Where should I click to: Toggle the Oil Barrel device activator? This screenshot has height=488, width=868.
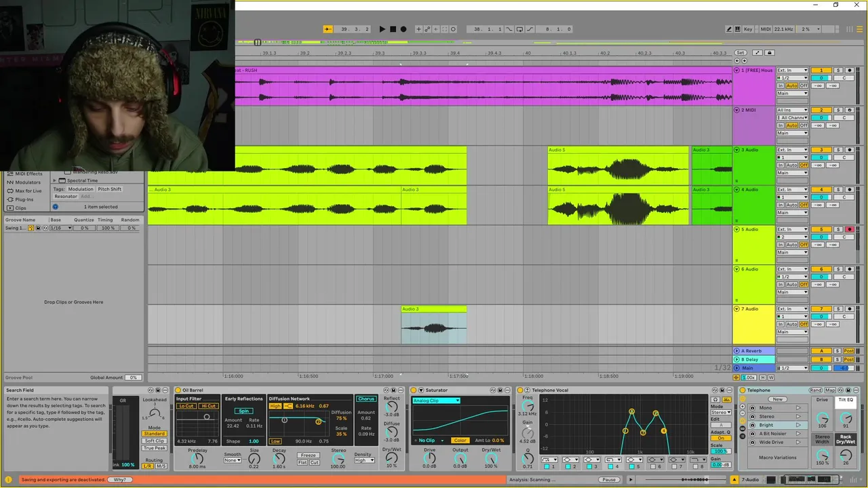click(x=178, y=390)
